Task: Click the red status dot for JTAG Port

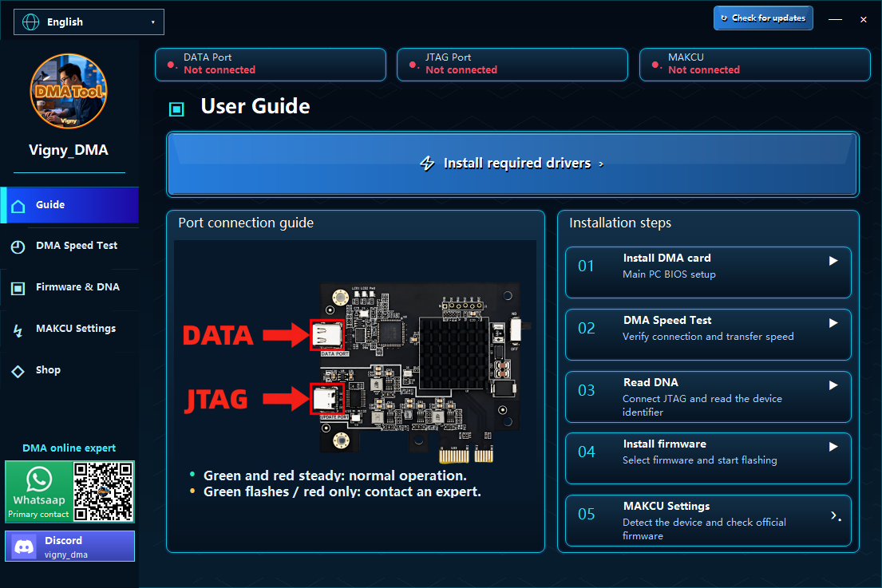Action: point(413,65)
